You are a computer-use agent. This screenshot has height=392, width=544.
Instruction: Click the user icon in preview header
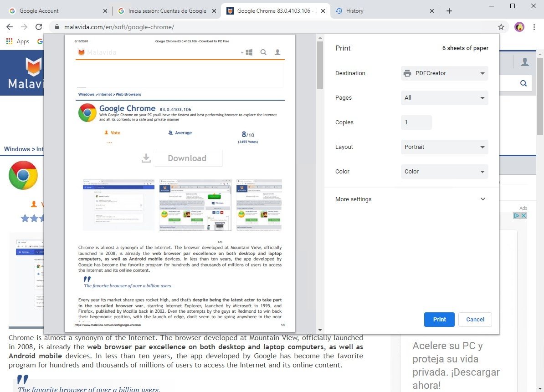tap(277, 52)
